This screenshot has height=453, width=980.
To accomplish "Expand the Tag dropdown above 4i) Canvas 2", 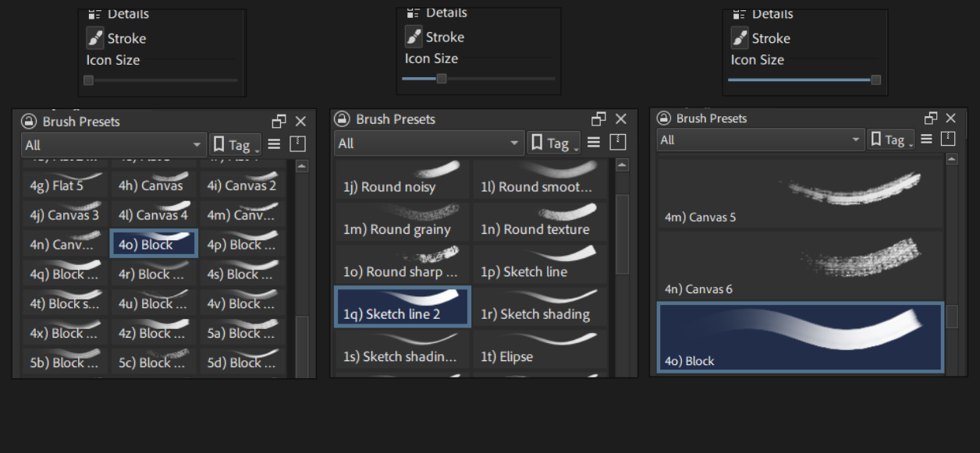I will (234, 145).
